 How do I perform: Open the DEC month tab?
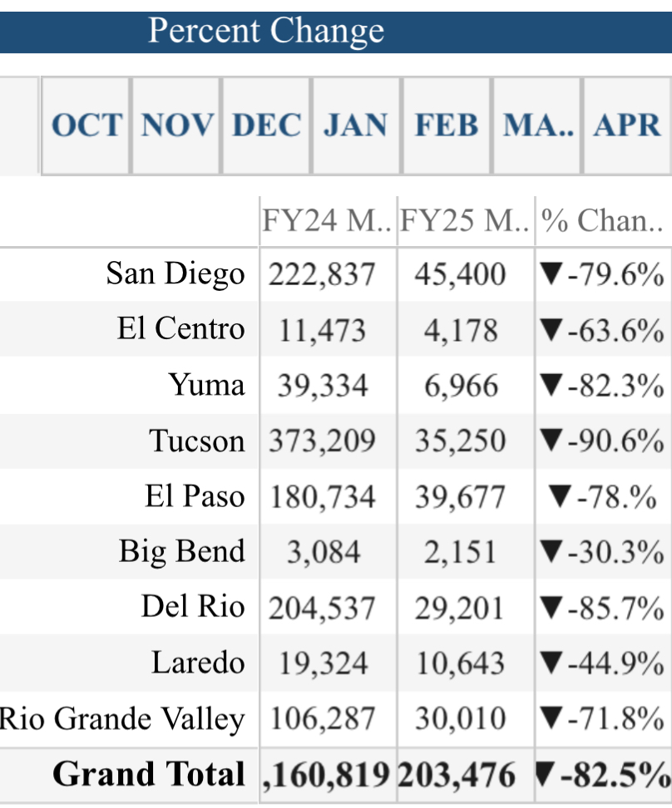(266, 126)
